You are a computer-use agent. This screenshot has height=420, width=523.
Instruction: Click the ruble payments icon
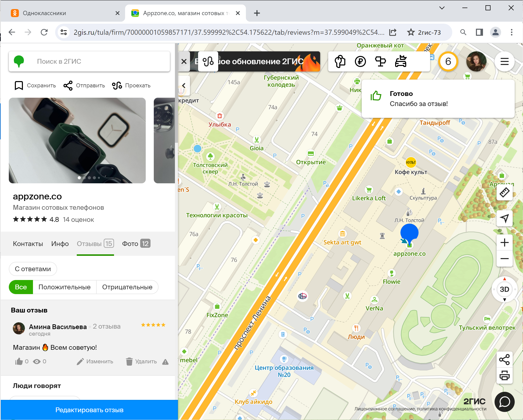(360, 61)
